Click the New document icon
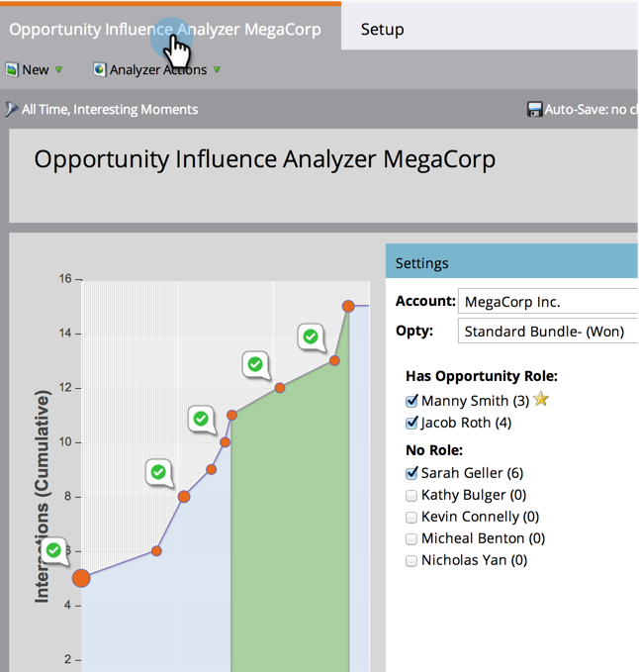 tap(11, 70)
